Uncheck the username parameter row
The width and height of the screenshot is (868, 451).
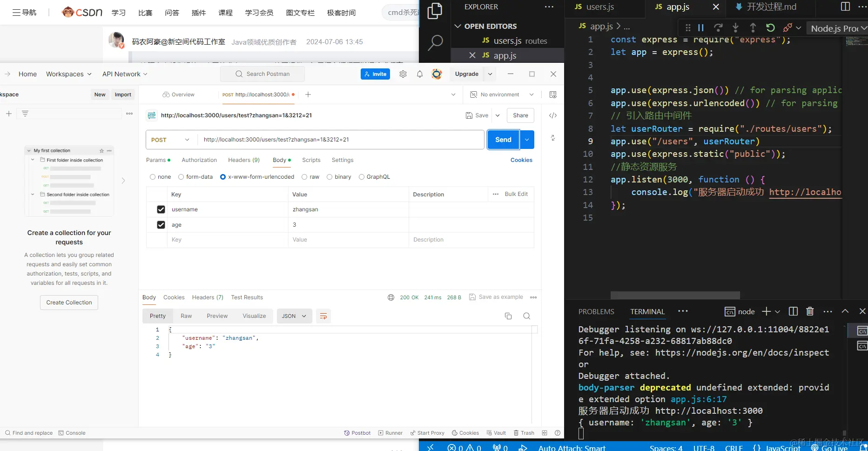pyautogui.click(x=161, y=209)
